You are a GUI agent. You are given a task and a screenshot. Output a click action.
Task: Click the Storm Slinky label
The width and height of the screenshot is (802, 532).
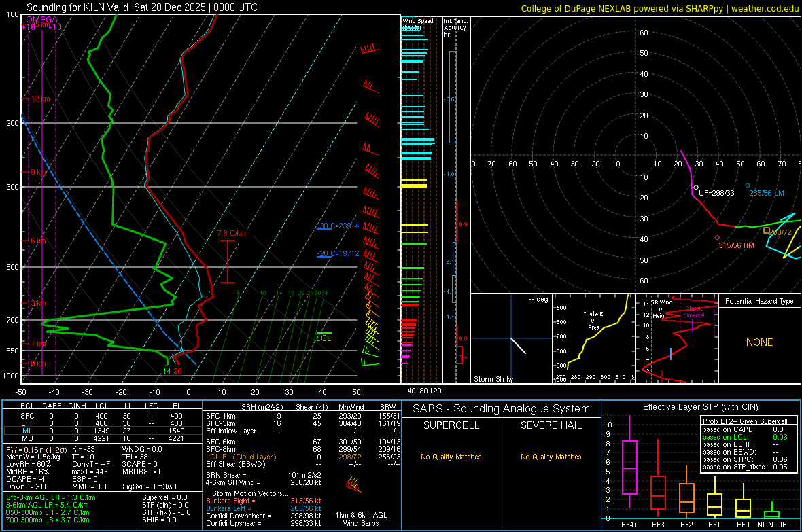[x=493, y=379]
